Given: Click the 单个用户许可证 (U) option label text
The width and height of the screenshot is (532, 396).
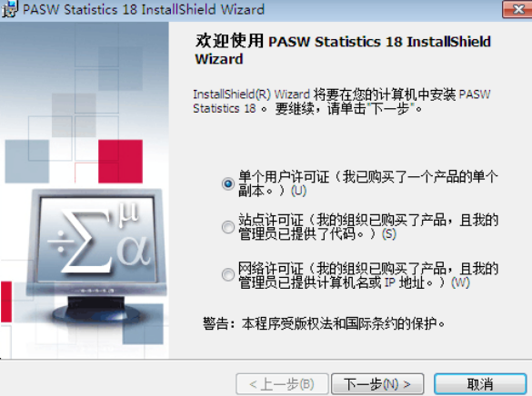Looking at the screenshot, I should 368,183.
